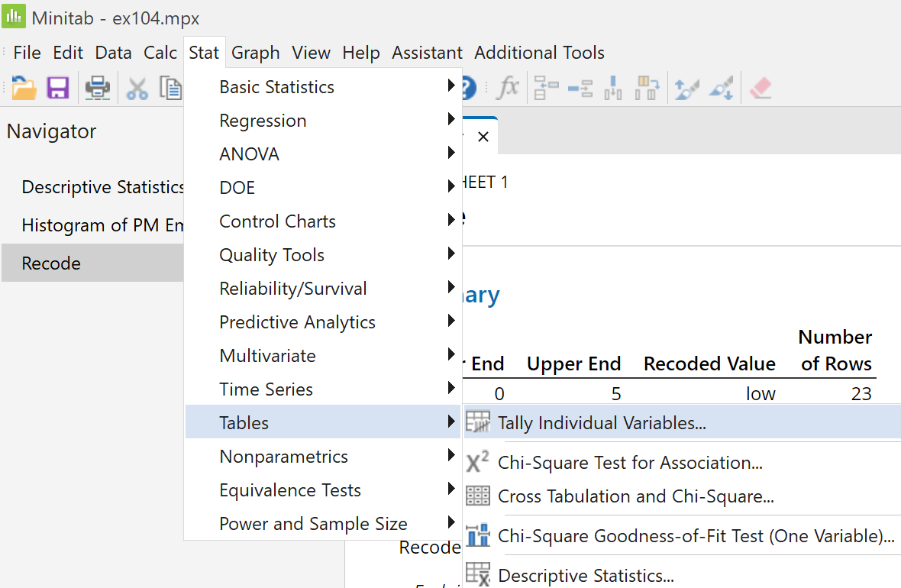Select Recode item in Navigator
This screenshot has height=588, width=901.
tap(92, 263)
